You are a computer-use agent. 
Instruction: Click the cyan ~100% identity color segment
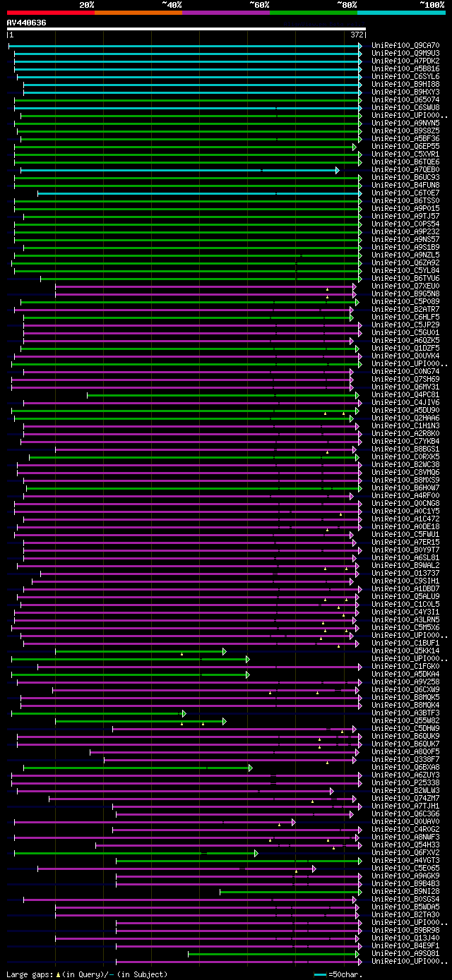pos(400,13)
